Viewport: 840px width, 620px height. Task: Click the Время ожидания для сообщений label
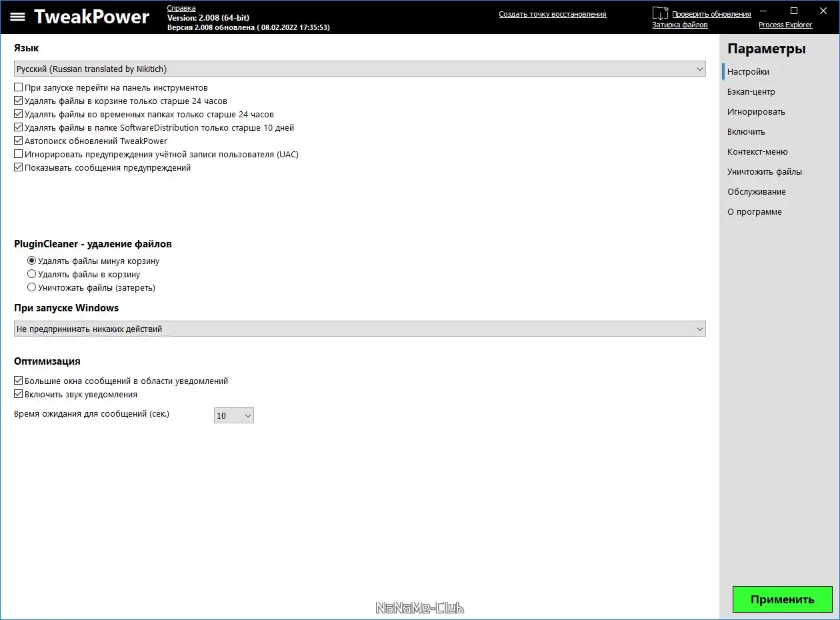point(92,414)
